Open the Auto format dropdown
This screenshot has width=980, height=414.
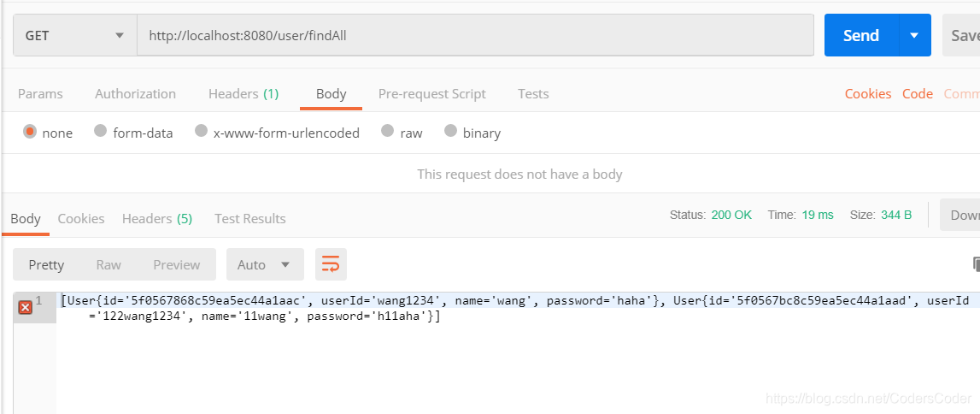[264, 264]
